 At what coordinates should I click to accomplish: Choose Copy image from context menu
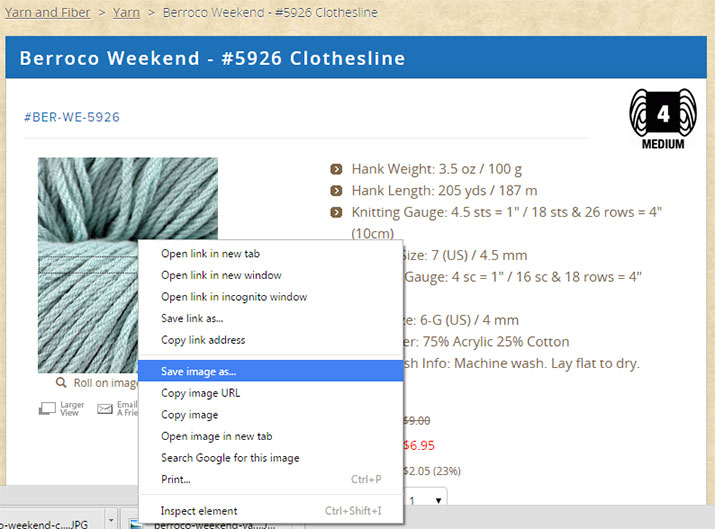pos(271,415)
